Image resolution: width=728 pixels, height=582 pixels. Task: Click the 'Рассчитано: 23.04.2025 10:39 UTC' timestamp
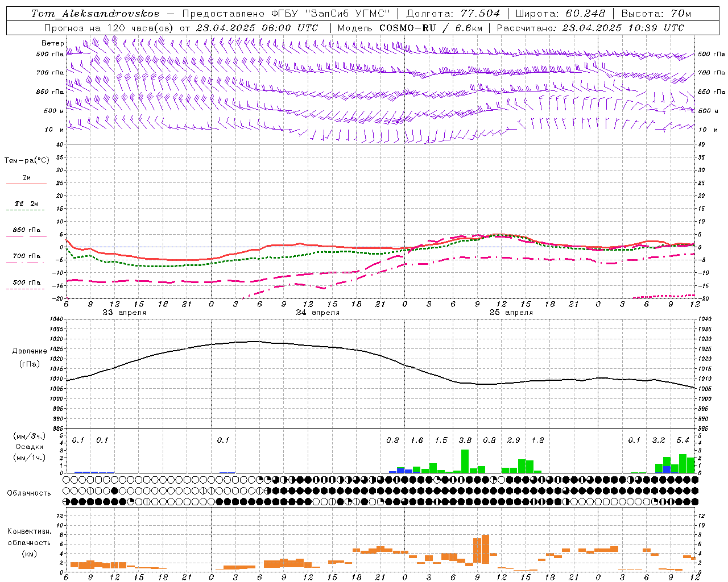coord(590,28)
